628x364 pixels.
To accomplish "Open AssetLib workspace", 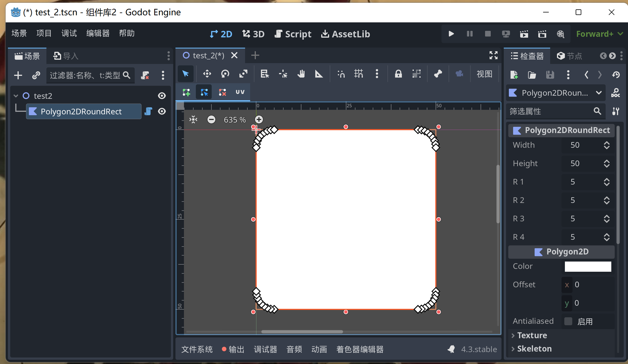I will coord(346,34).
